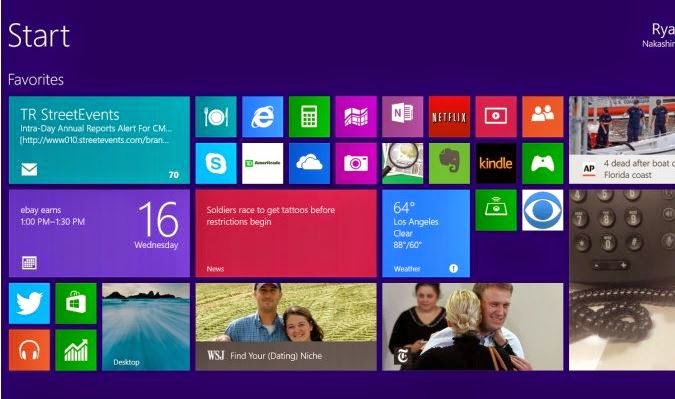Open the user account name Ryan
Image resolution: width=675 pixels, height=399 pixels.
(x=663, y=29)
